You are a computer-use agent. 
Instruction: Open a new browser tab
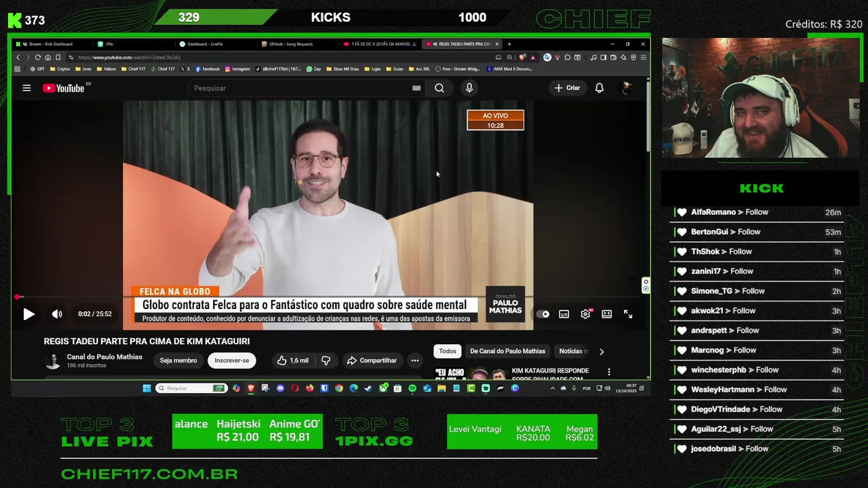point(509,44)
